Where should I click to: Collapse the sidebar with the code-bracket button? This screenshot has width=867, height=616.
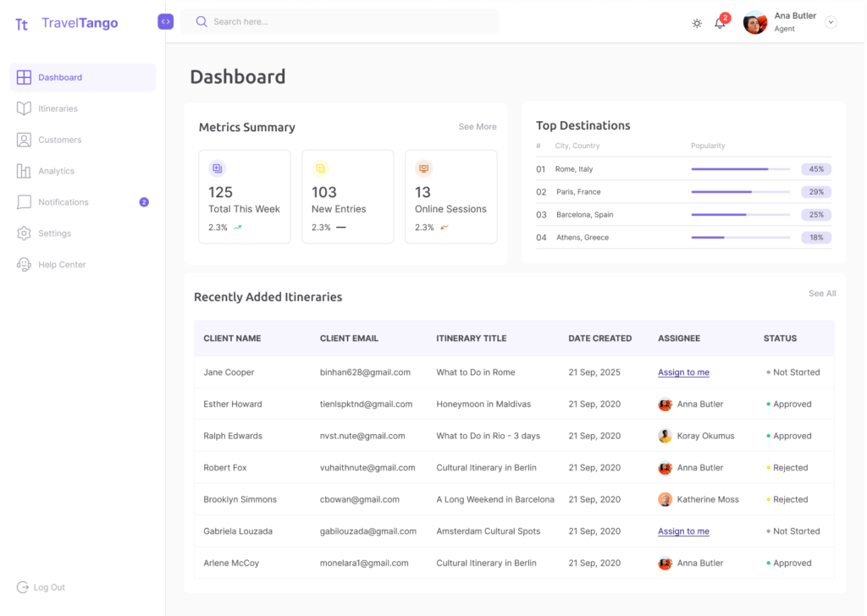[x=165, y=22]
